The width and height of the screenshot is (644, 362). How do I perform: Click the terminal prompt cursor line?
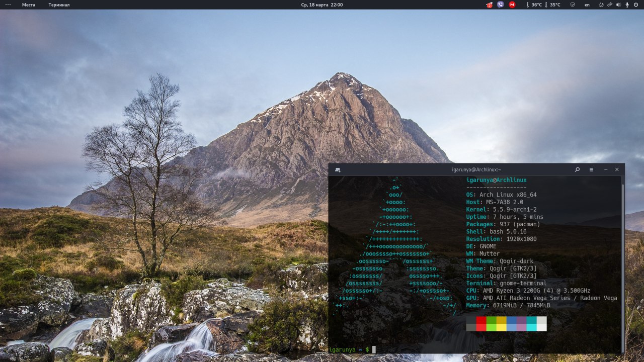click(352, 349)
